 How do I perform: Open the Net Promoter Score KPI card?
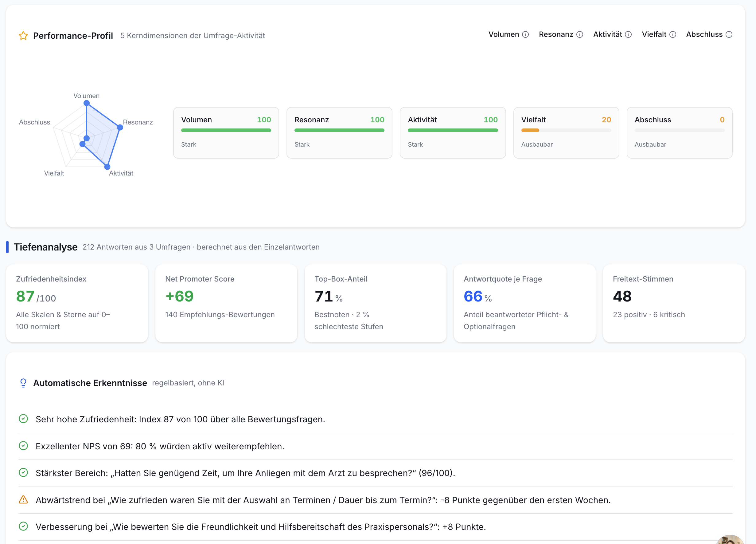coord(226,303)
